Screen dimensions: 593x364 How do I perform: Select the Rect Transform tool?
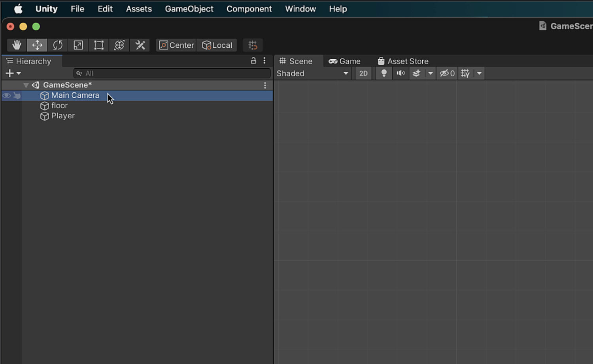(x=99, y=45)
